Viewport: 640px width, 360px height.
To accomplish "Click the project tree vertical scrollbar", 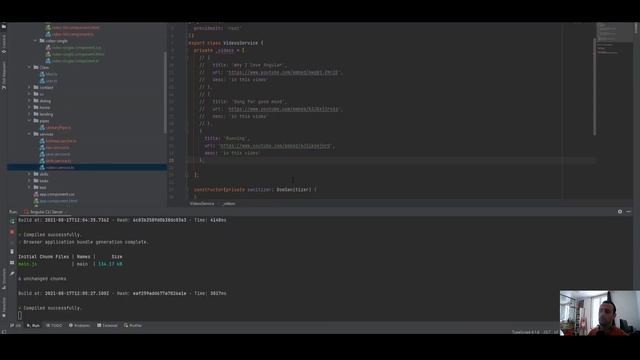I will coord(165,92).
